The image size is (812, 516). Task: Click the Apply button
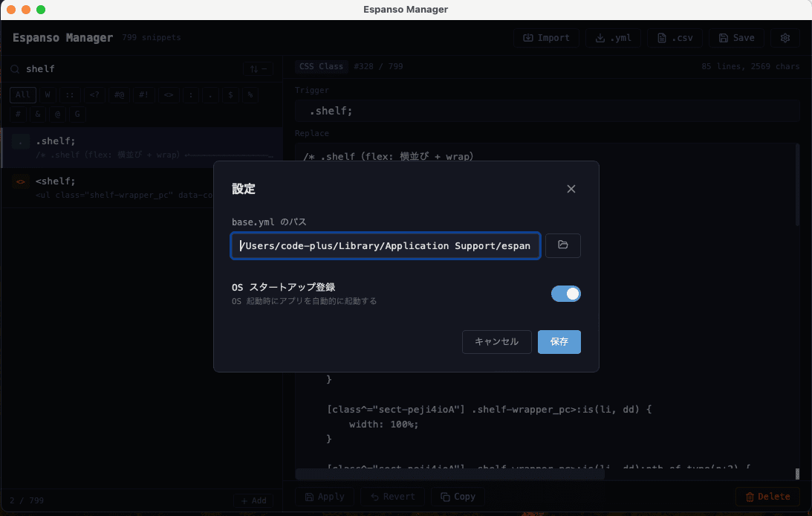point(325,497)
